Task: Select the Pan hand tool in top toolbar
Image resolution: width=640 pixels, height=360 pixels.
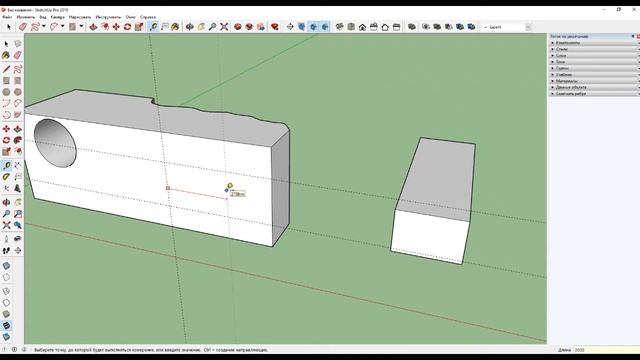Action: (x=201, y=27)
